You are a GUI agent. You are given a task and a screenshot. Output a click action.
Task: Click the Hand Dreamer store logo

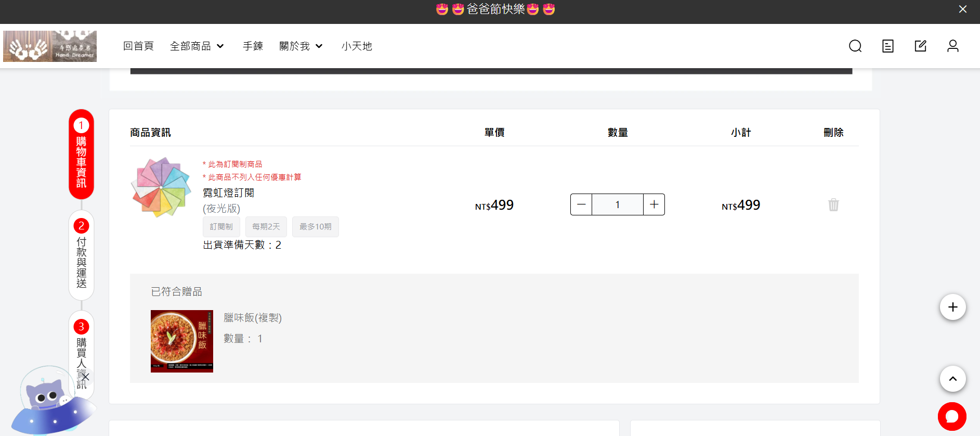tap(50, 46)
